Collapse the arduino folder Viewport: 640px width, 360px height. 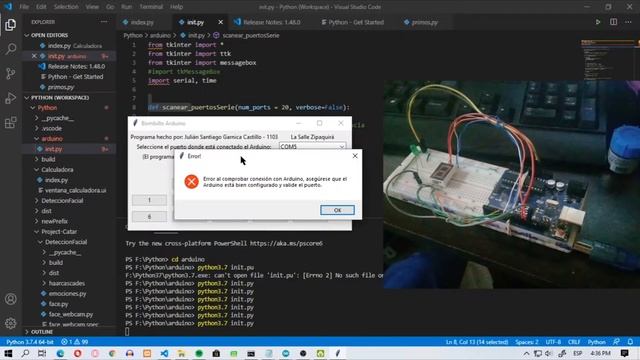(52, 139)
